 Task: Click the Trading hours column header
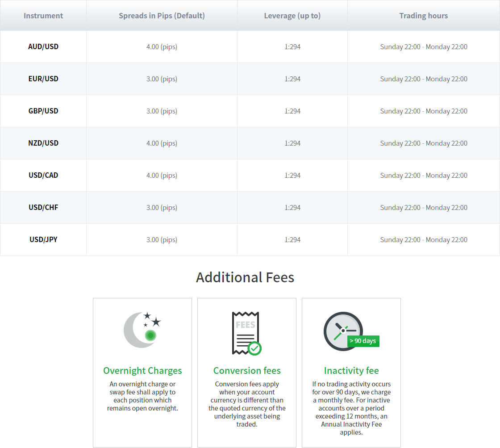(x=424, y=16)
